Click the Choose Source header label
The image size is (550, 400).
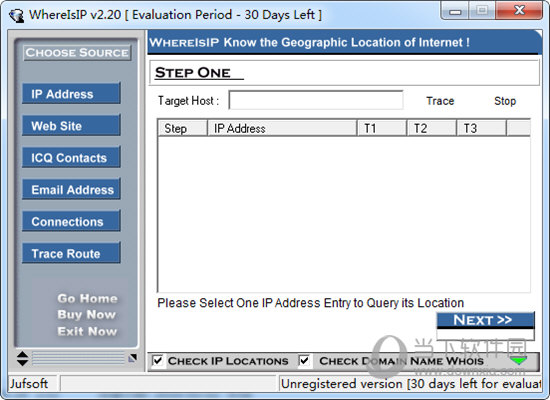click(77, 53)
